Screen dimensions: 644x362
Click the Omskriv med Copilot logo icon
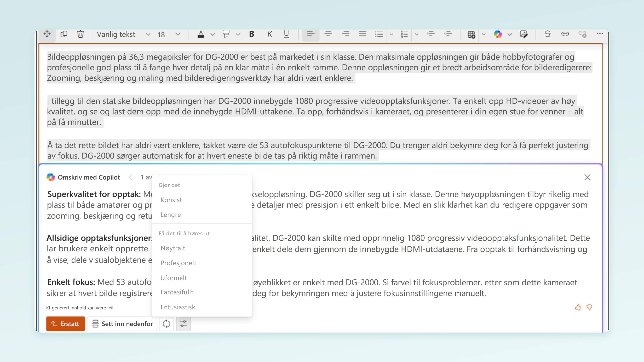click(51, 177)
